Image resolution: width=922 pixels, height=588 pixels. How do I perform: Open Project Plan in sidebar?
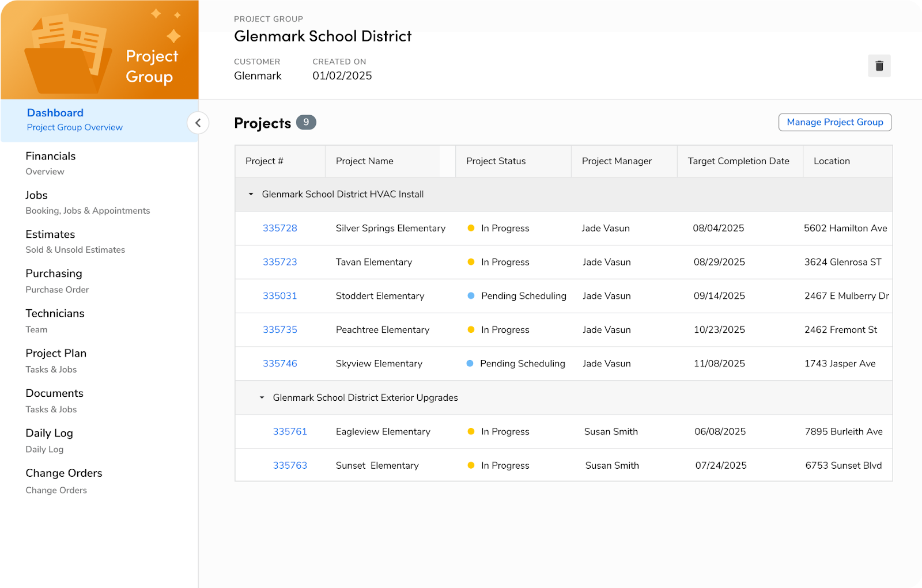(56, 361)
